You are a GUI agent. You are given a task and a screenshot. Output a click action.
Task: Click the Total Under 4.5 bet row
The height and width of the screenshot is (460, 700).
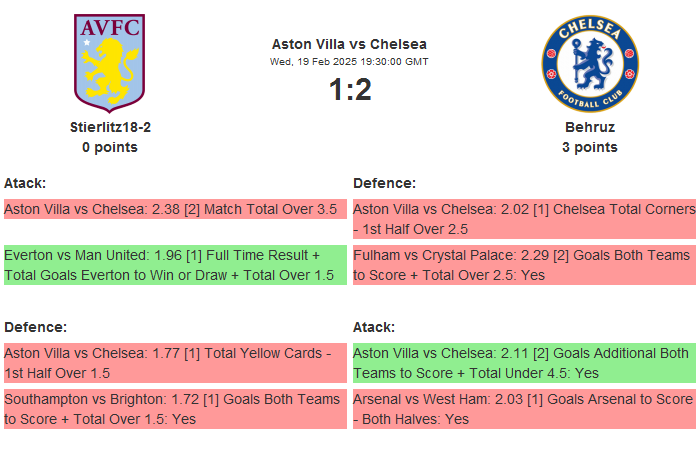[x=524, y=363]
